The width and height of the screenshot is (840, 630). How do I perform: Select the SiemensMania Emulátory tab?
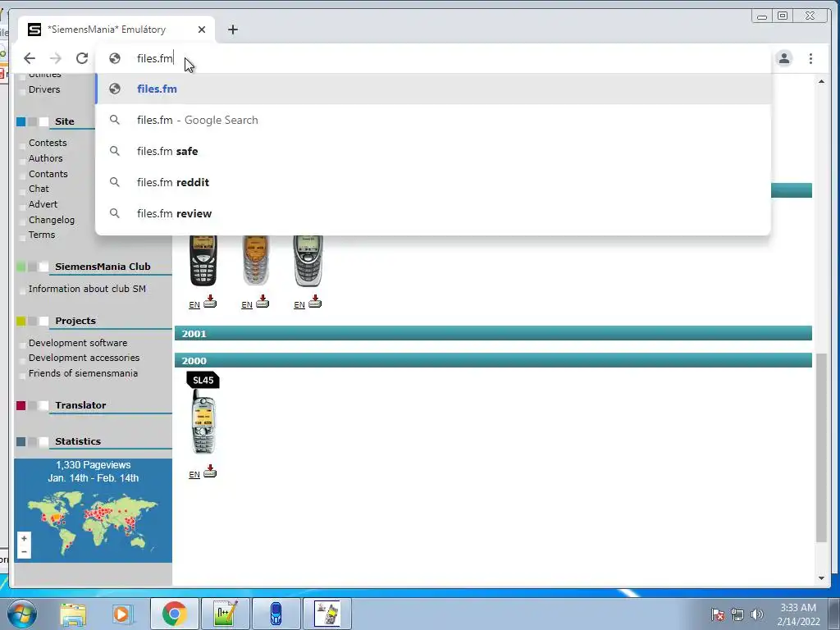pyautogui.click(x=116, y=30)
